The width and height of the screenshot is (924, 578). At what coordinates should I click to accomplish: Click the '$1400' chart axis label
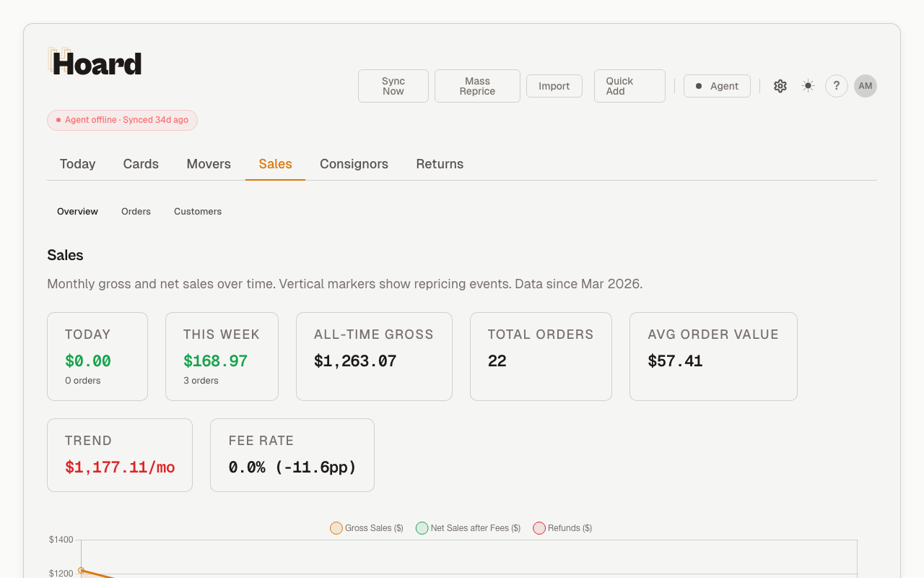tap(61, 540)
